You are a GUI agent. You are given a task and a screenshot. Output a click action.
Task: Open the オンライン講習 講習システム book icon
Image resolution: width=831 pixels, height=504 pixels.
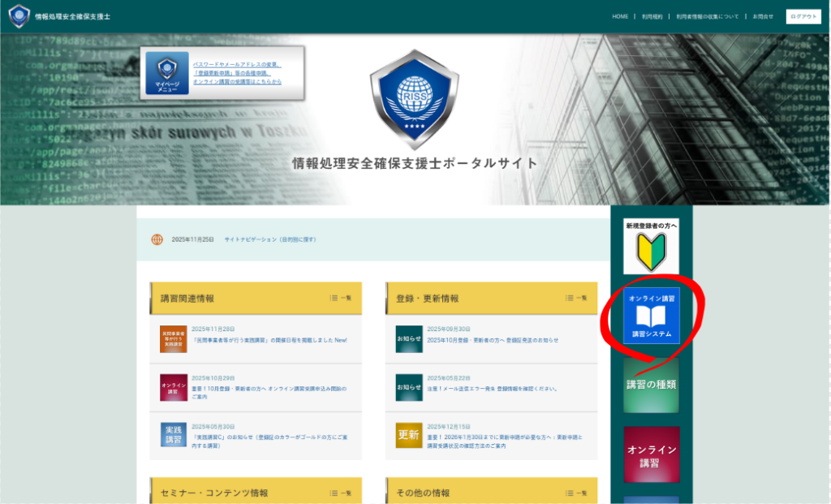[652, 315]
